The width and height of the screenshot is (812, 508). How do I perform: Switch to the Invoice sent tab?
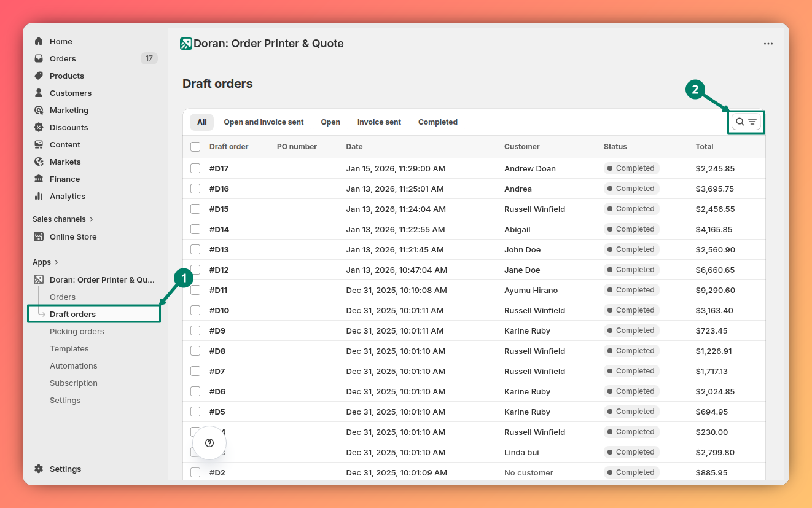click(x=379, y=122)
